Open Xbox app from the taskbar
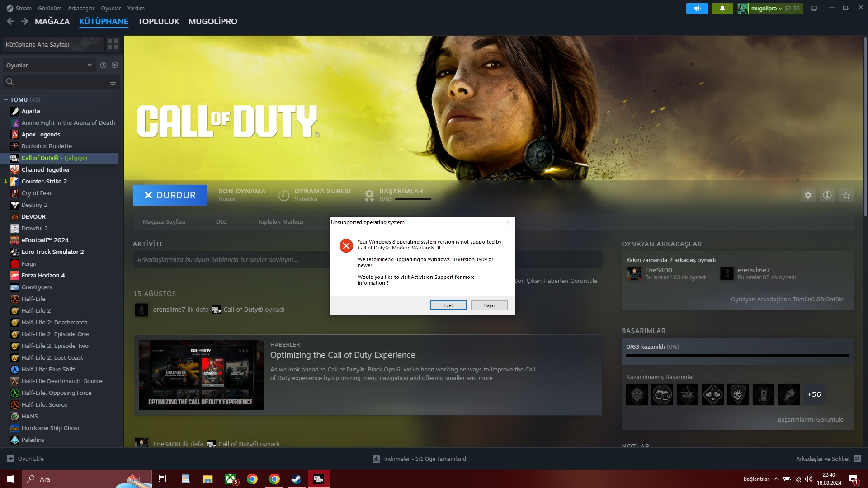 (231, 479)
